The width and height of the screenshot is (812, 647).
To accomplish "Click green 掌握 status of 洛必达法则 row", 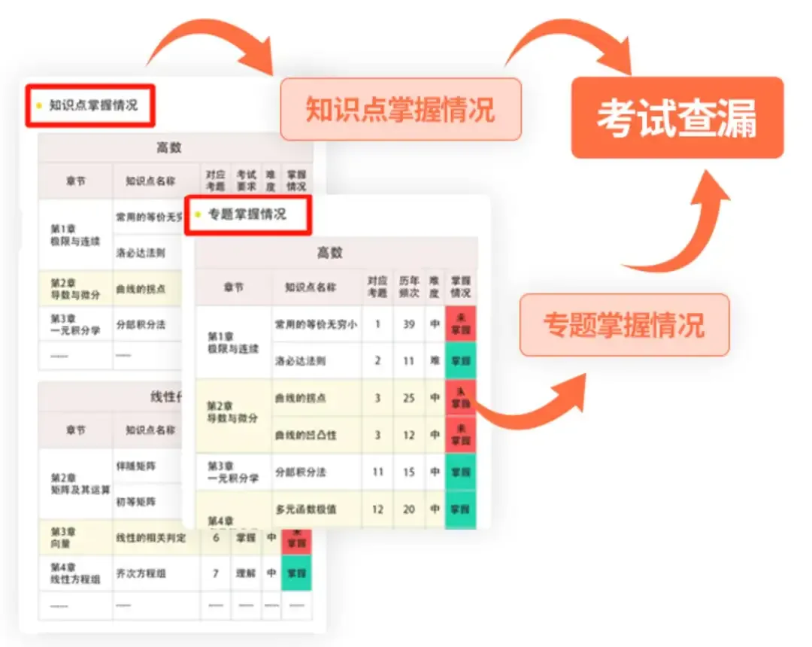I will [460, 360].
